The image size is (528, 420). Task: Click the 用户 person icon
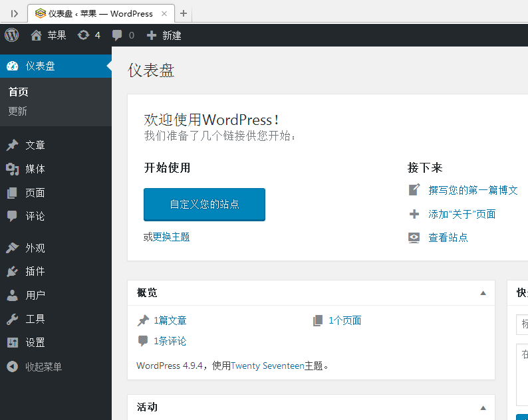(13, 295)
